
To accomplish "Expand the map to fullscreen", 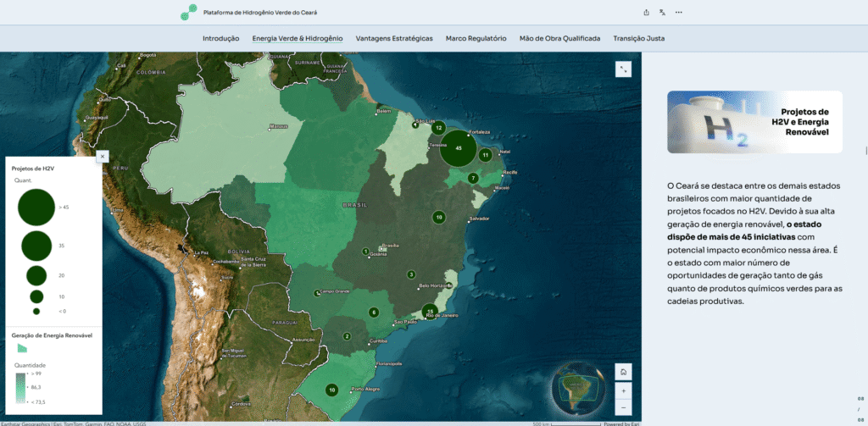I will [623, 69].
